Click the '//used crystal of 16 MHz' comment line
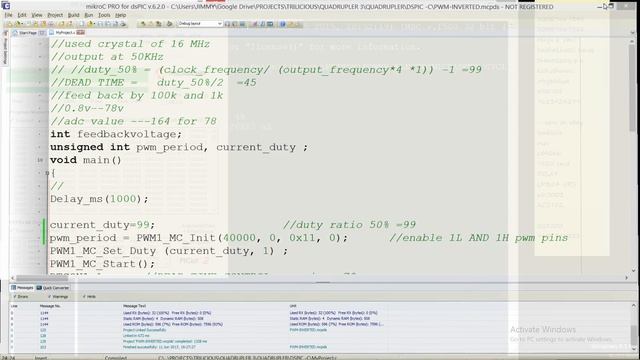 pyautogui.click(x=130, y=44)
